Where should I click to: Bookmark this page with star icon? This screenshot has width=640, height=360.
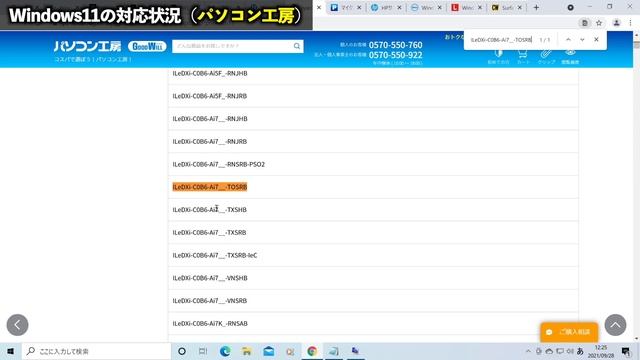click(x=599, y=23)
